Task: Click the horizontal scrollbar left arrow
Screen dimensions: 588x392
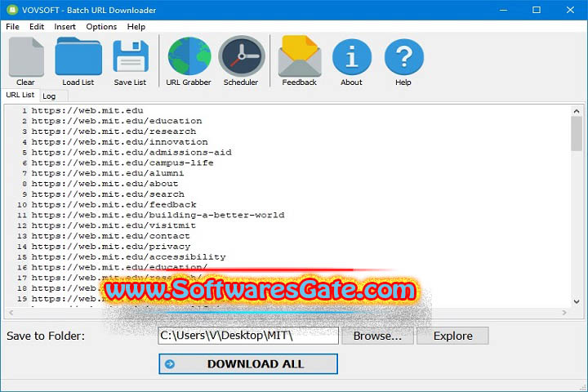Action: tap(11, 313)
